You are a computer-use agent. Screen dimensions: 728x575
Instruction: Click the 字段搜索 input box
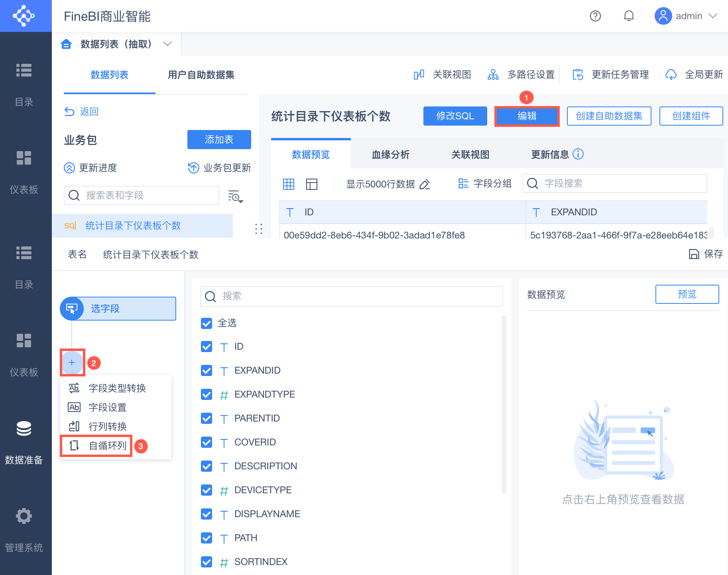coord(615,183)
